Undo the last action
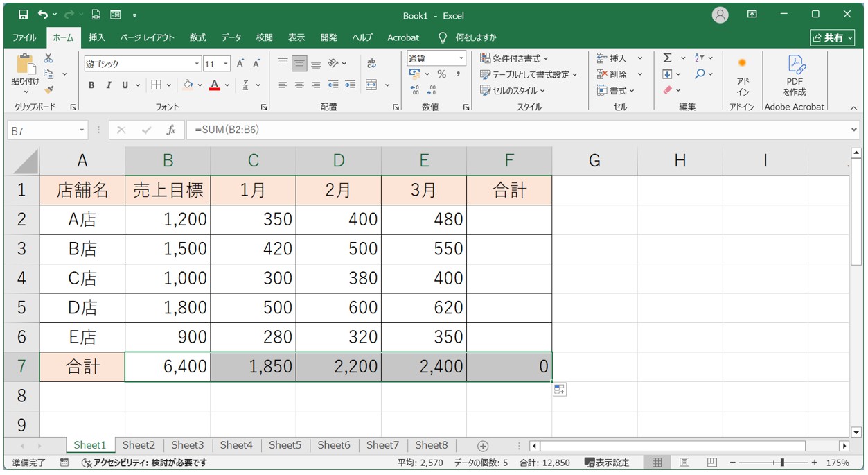 tap(44, 14)
